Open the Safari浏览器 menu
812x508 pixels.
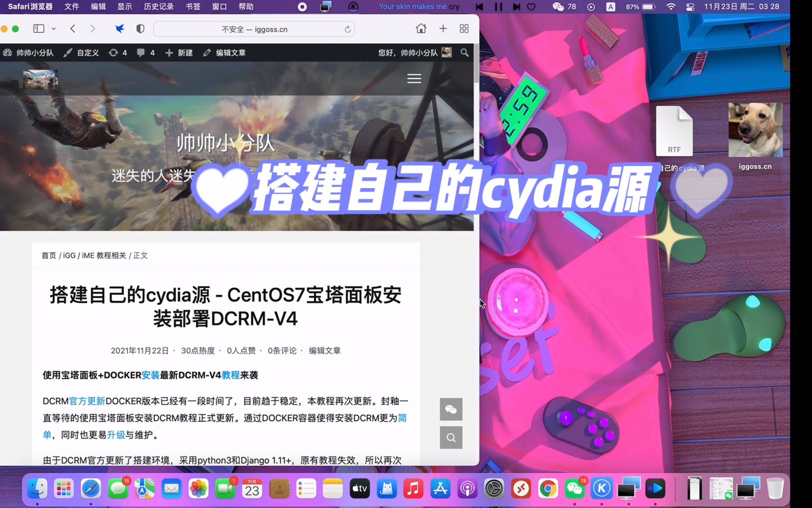(x=30, y=7)
